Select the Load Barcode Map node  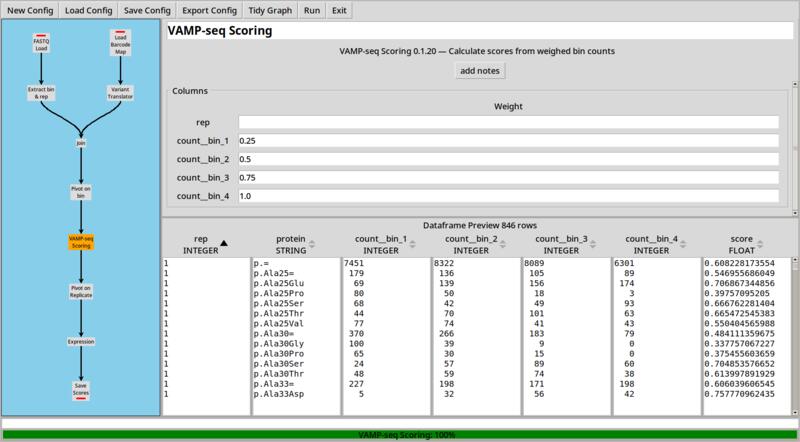120,43
